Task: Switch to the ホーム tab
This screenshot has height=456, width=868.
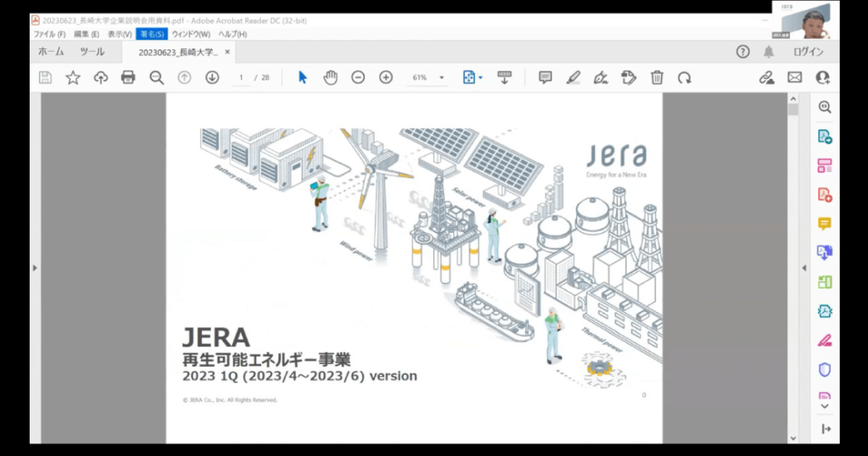Action: 51,52
